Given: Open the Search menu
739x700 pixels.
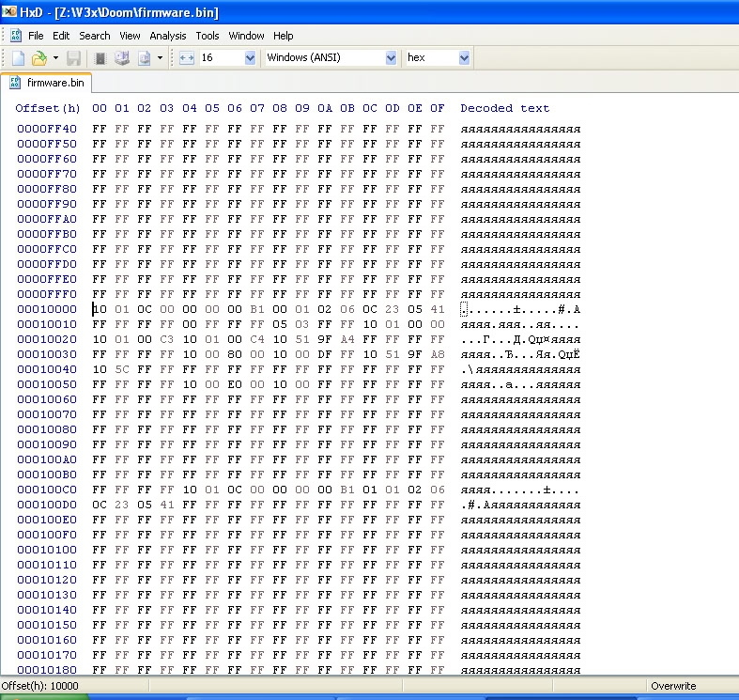Looking at the screenshot, I should pyautogui.click(x=94, y=36).
